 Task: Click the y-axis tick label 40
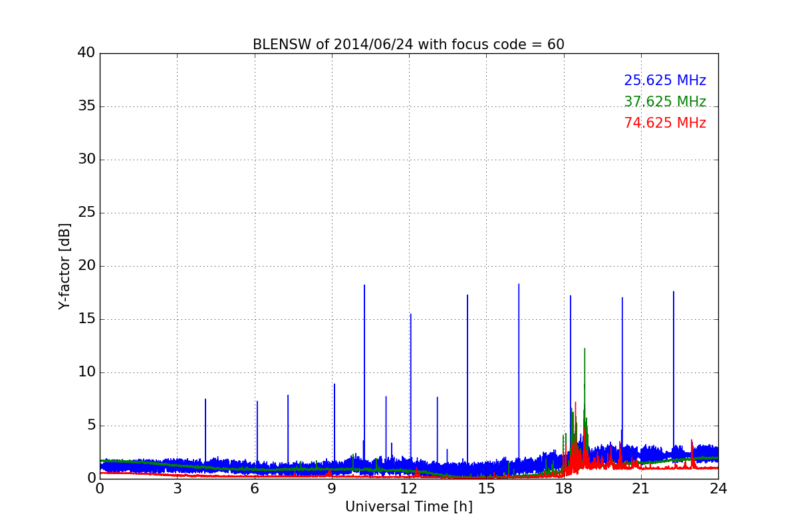click(x=86, y=53)
